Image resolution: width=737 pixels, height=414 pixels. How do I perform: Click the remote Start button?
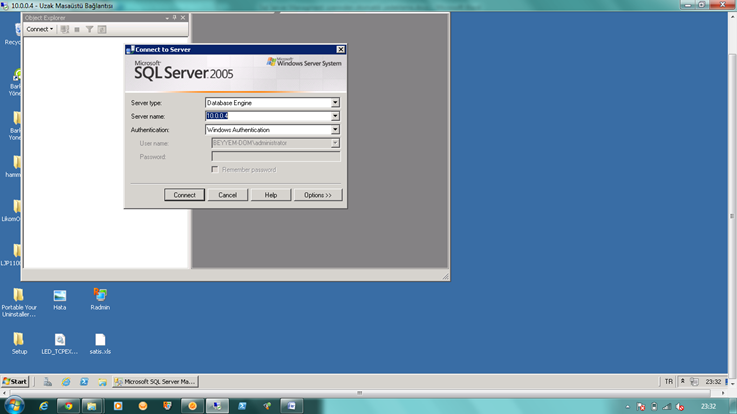pos(15,382)
